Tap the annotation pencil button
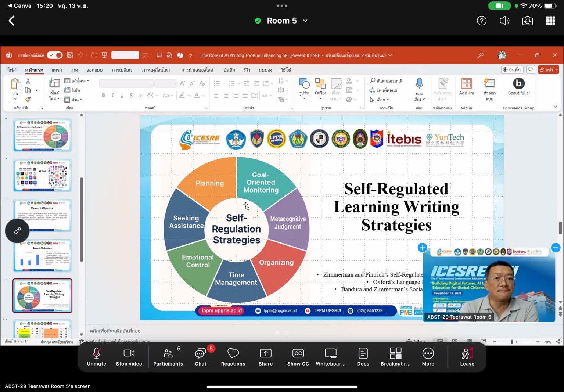 17,231
